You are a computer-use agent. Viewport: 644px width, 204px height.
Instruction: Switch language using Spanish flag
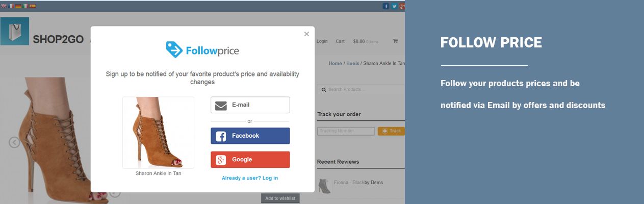33,6
